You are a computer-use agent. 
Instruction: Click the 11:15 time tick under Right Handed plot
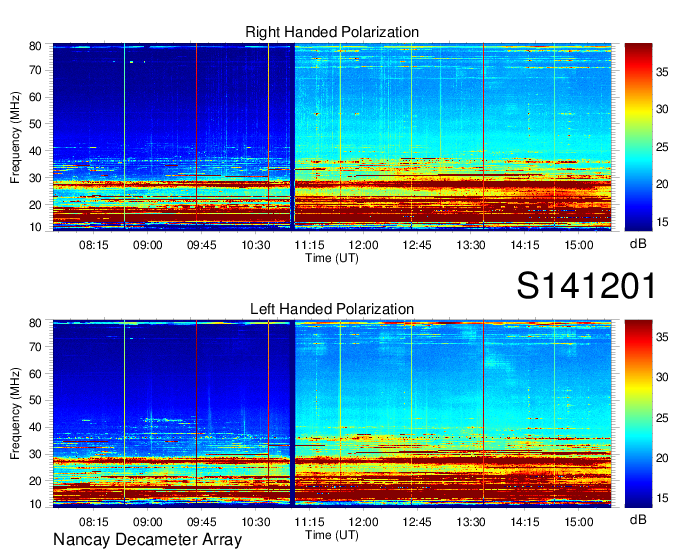[x=309, y=245]
